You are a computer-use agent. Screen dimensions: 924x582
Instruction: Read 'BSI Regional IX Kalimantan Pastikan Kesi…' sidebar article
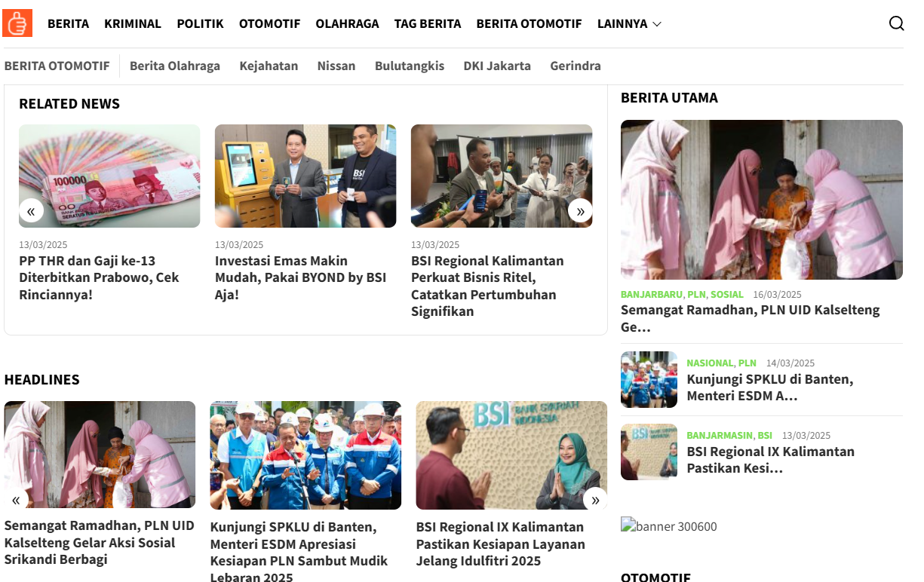click(x=771, y=460)
